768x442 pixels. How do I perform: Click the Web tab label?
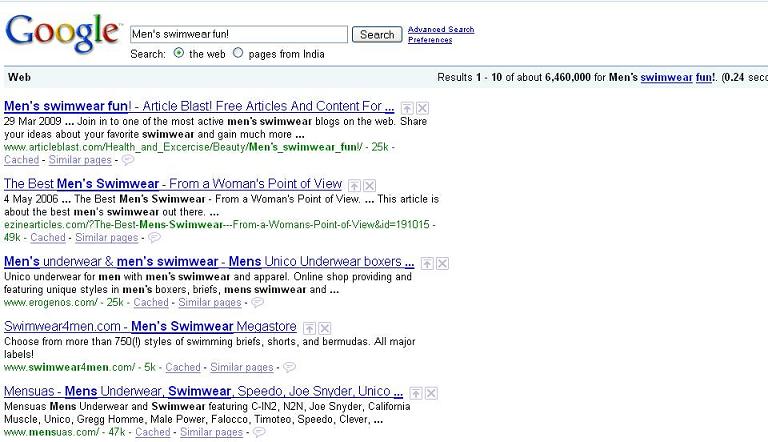[x=19, y=77]
